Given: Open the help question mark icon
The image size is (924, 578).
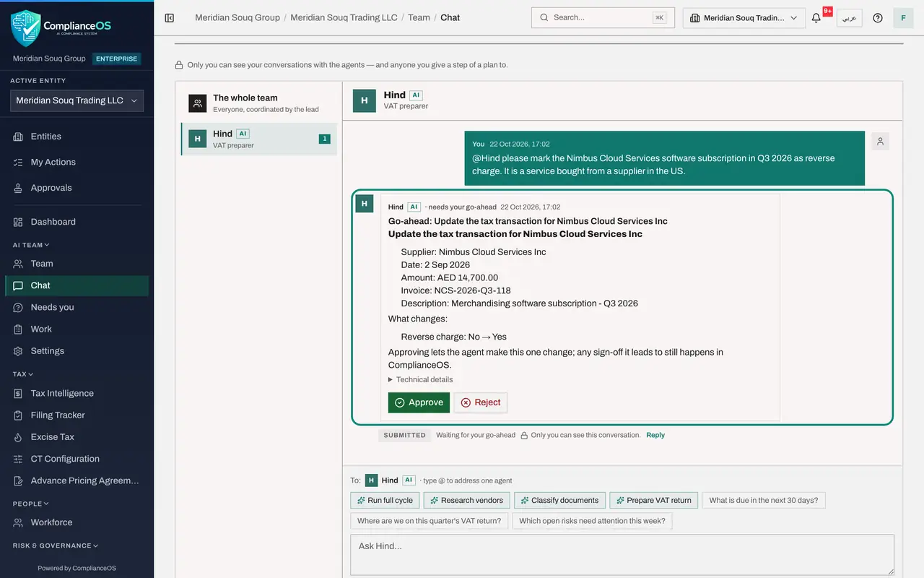Looking at the screenshot, I should tap(878, 17).
